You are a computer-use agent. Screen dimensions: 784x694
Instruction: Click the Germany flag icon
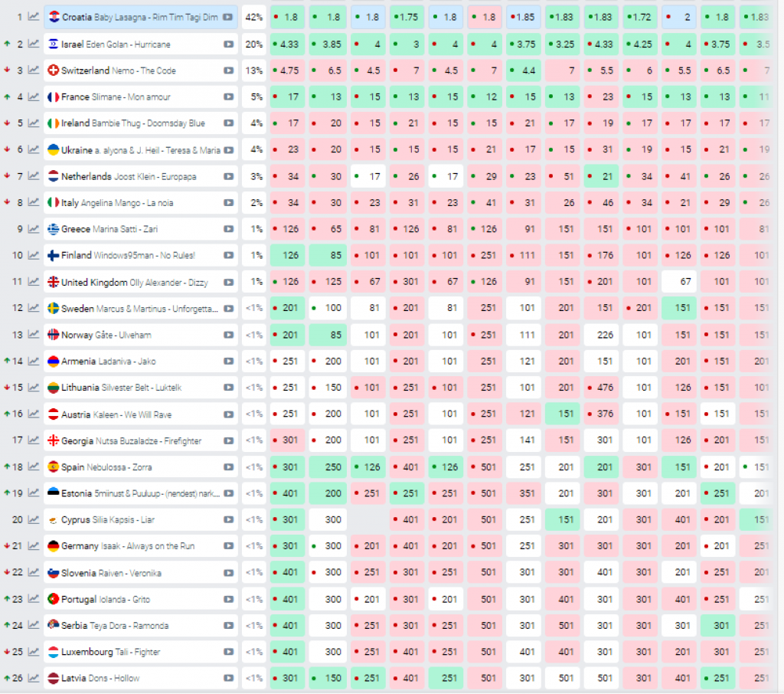(x=54, y=546)
